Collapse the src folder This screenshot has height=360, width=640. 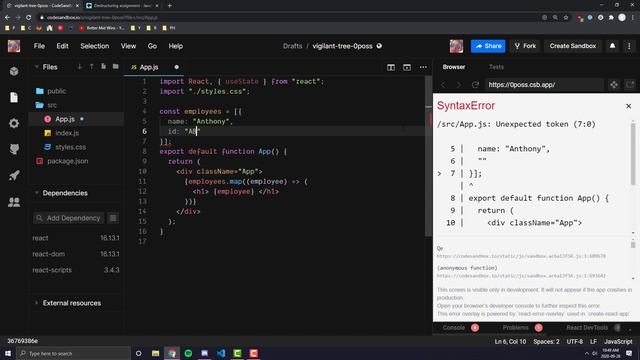tap(52, 105)
